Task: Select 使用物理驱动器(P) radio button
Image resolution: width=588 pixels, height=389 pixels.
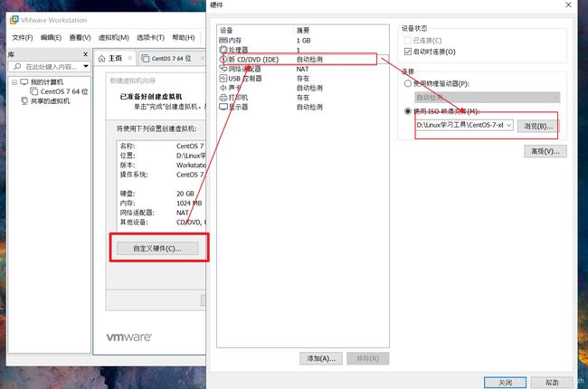Action: pyautogui.click(x=408, y=83)
